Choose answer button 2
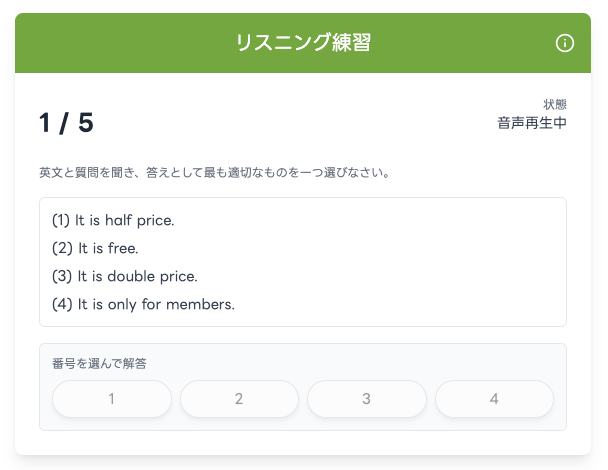Viewport: 608px width, 470px height. coord(239,399)
